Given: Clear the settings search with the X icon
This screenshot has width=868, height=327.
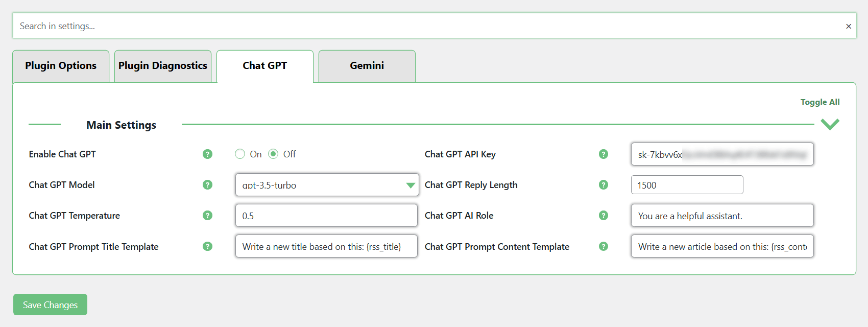Looking at the screenshot, I should (x=848, y=26).
